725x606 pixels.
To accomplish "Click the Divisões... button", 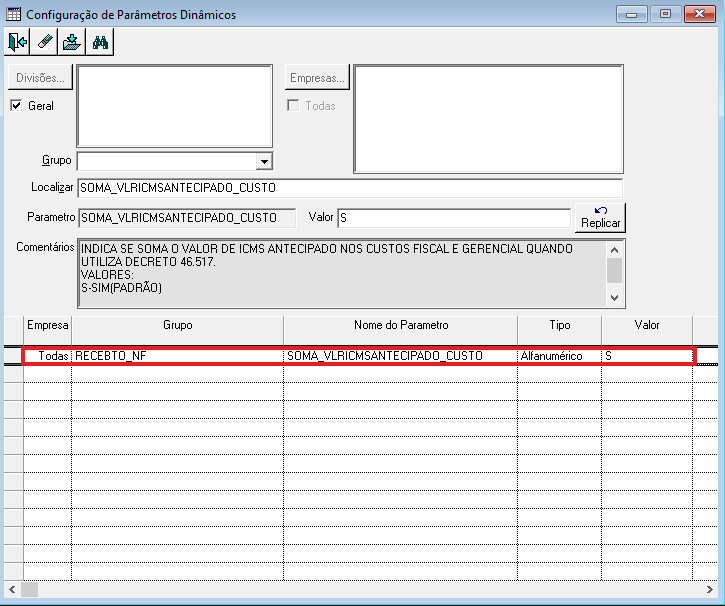I will (x=40, y=78).
